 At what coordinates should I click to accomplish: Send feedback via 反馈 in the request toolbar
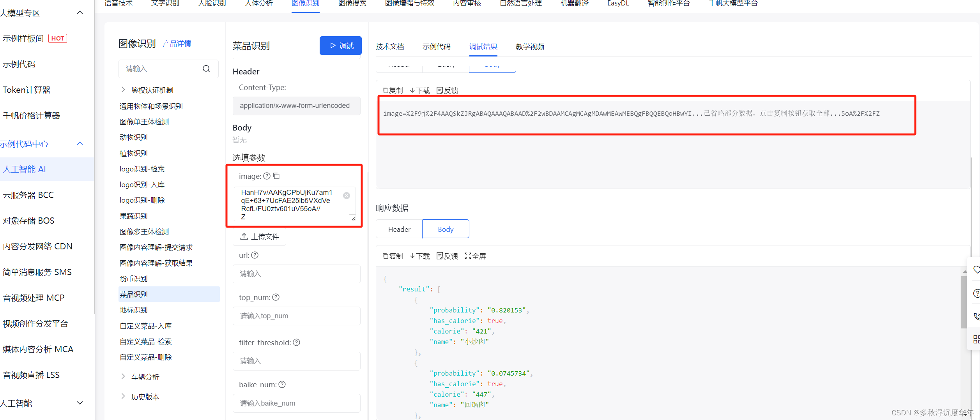coord(448,90)
